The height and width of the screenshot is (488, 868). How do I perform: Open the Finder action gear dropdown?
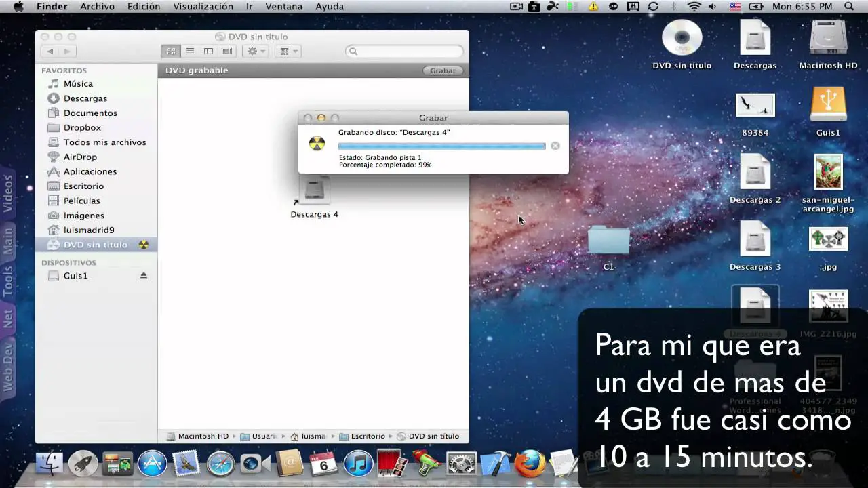pos(256,52)
